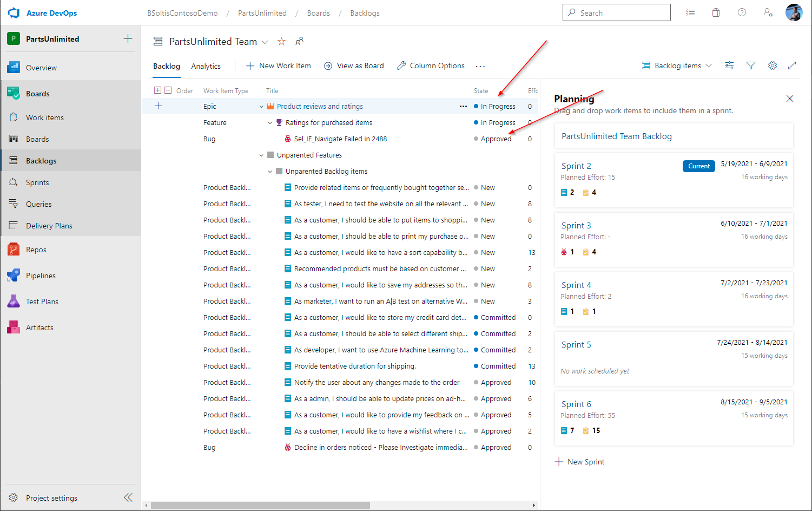
Task: Enter full screen mode with expand icon
Action: pyautogui.click(x=792, y=65)
